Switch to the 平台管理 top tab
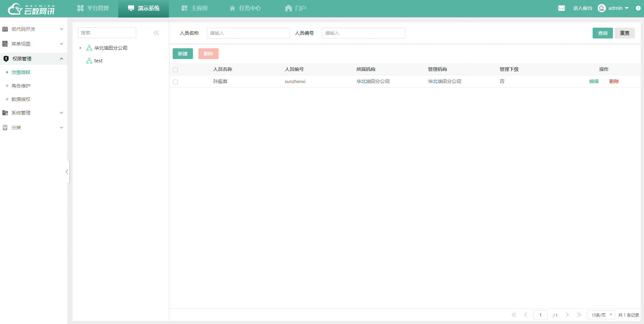This screenshot has height=324, width=644. click(93, 8)
